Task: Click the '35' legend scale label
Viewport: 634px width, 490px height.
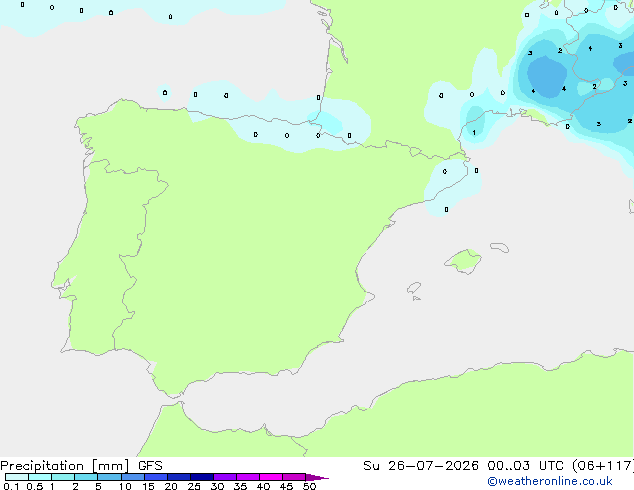Action: pos(240,486)
